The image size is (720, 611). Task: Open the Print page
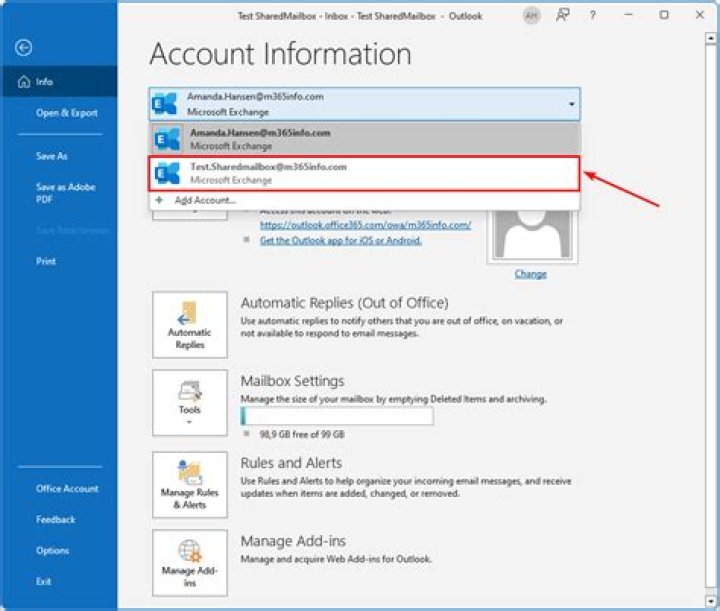pos(46,261)
